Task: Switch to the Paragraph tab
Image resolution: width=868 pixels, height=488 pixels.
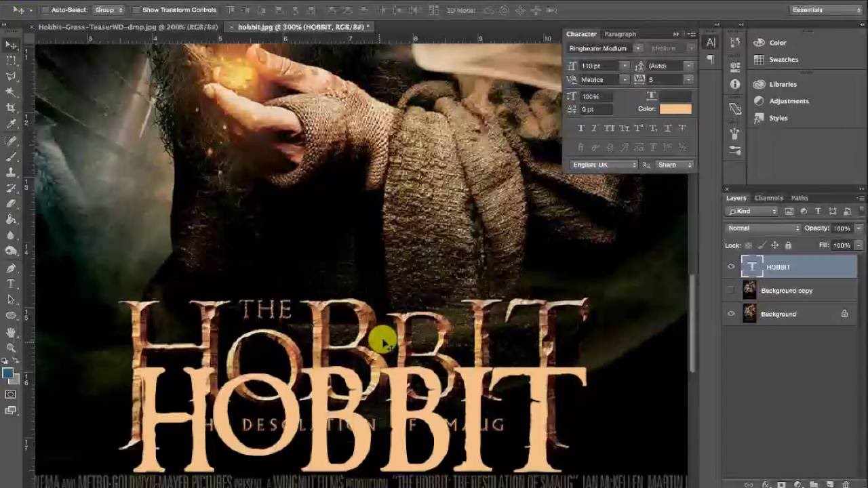Action: tap(620, 34)
